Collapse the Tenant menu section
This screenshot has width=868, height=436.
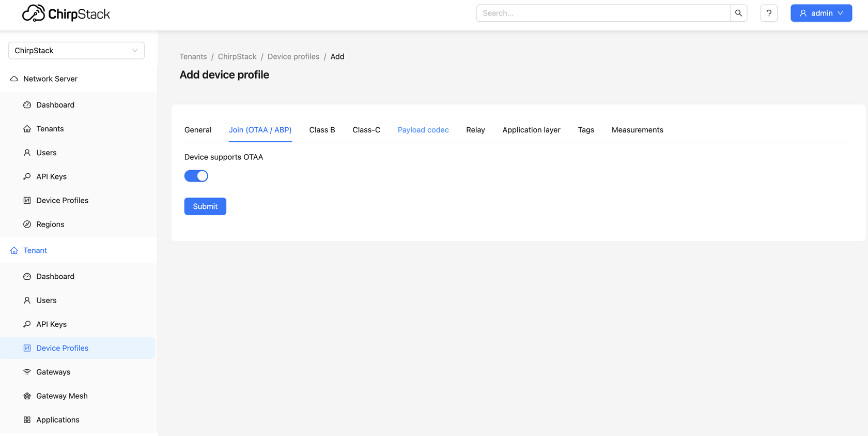click(79, 250)
